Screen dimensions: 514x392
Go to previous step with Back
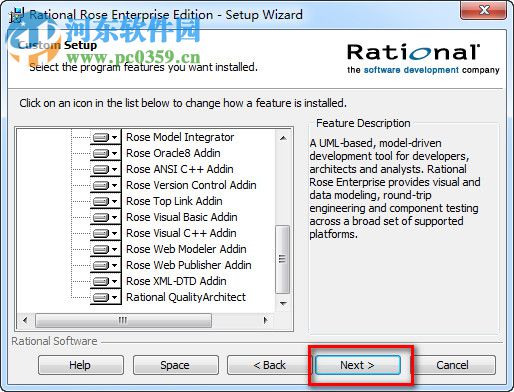269,365
